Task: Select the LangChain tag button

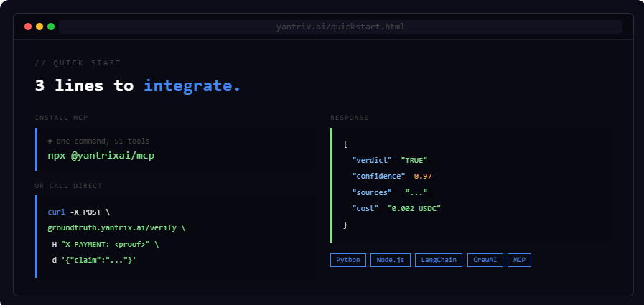Action: (x=439, y=260)
